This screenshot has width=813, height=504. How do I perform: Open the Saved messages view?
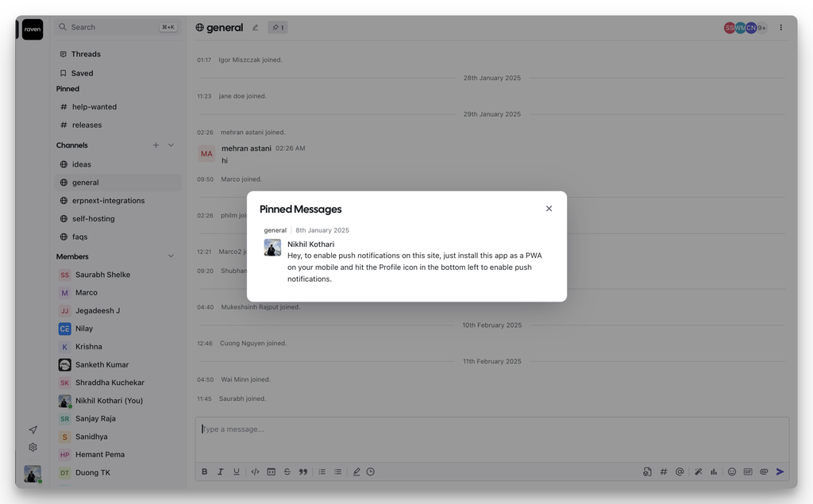click(x=82, y=73)
